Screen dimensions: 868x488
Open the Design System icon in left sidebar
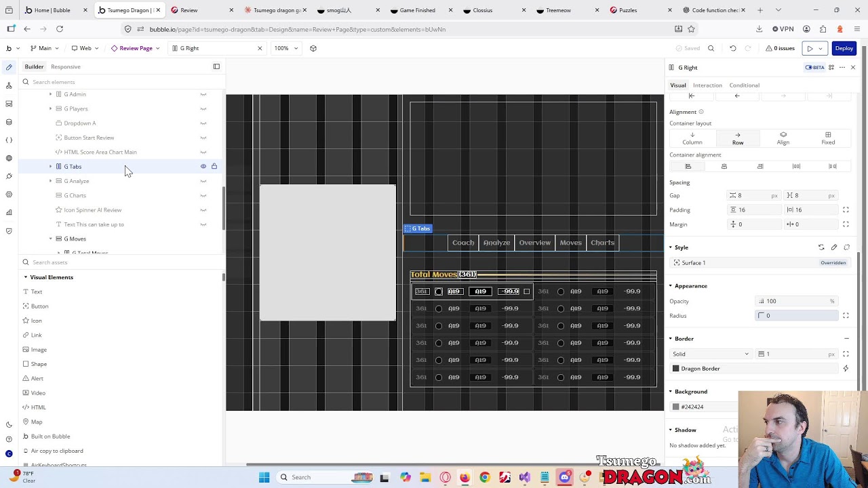coord(9,104)
